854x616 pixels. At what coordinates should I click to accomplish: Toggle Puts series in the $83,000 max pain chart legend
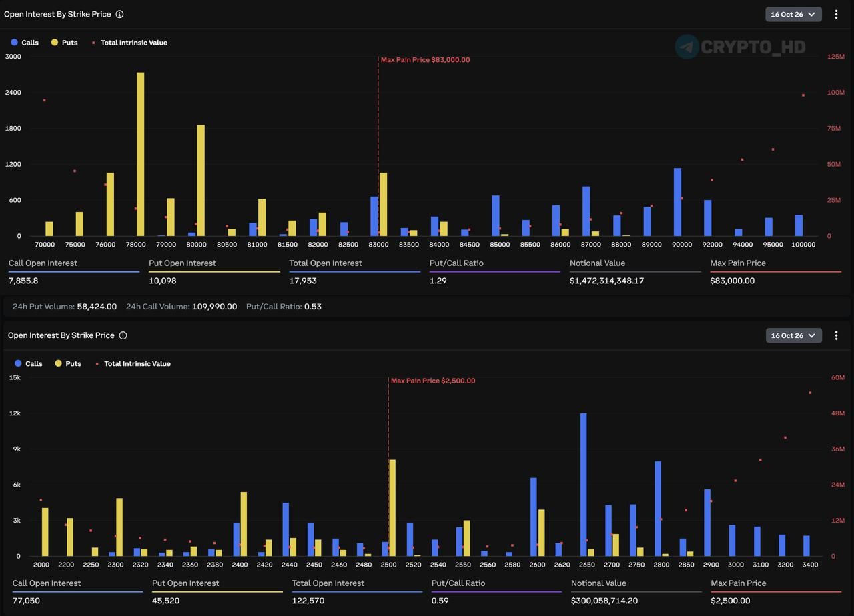(65, 43)
